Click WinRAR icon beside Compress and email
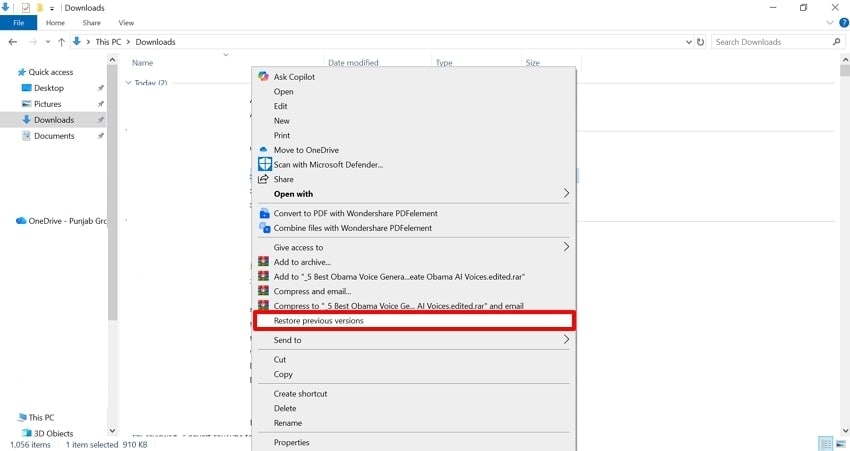 [263, 291]
